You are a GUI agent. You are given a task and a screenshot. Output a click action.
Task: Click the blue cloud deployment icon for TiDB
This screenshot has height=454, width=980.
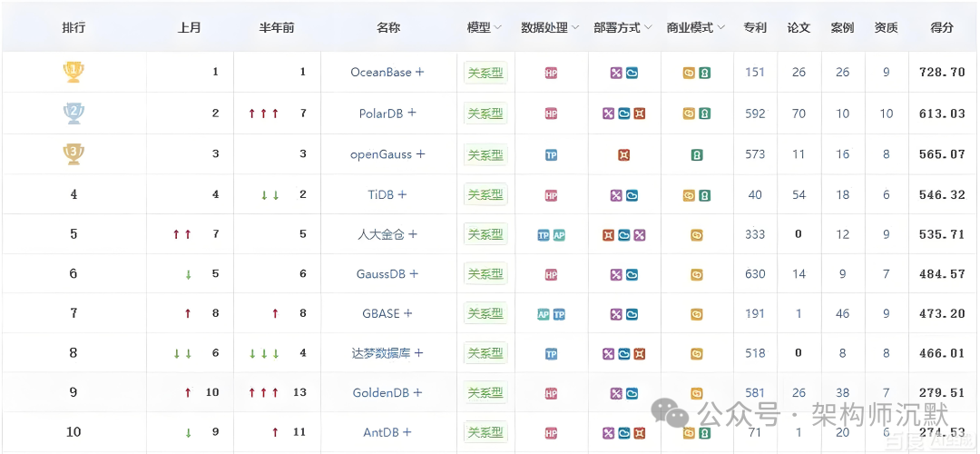click(632, 195)
